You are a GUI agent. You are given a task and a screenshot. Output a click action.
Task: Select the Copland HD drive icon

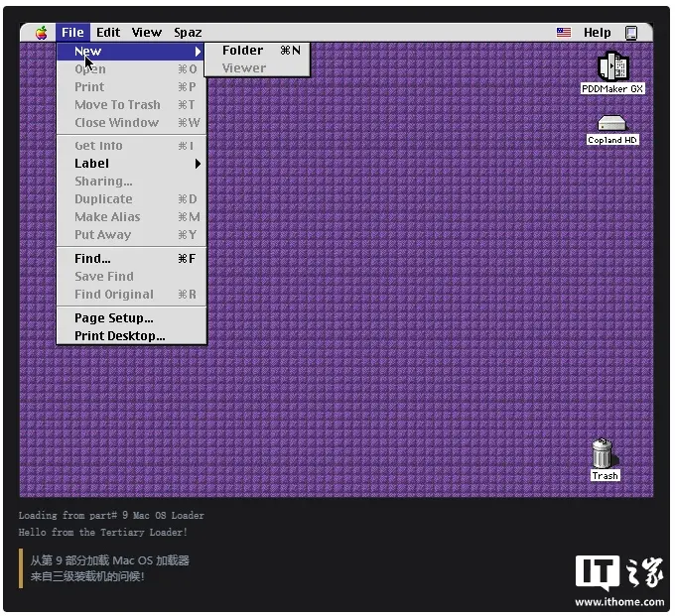(611, 123)
